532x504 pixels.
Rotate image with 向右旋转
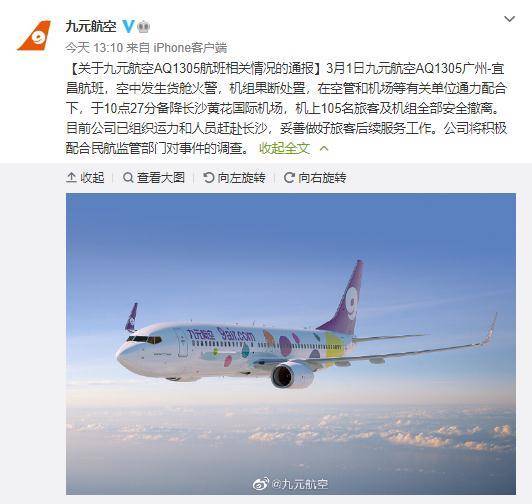click(322, 178)
